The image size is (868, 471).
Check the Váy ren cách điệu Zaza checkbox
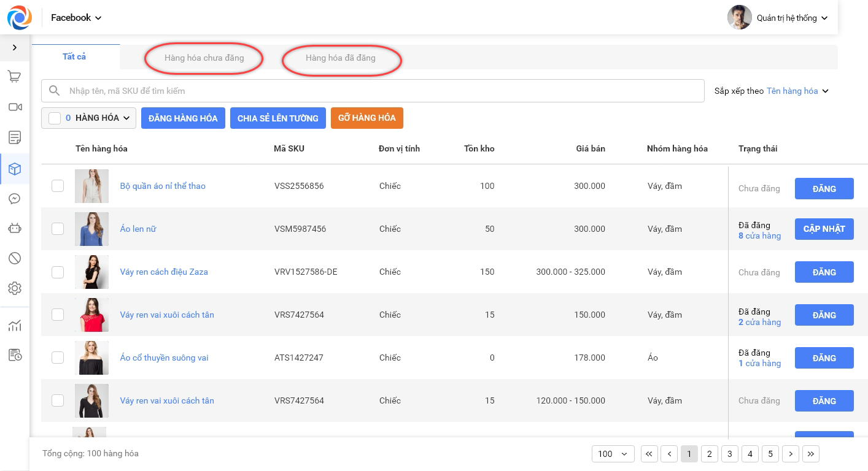tap(58, 272)
